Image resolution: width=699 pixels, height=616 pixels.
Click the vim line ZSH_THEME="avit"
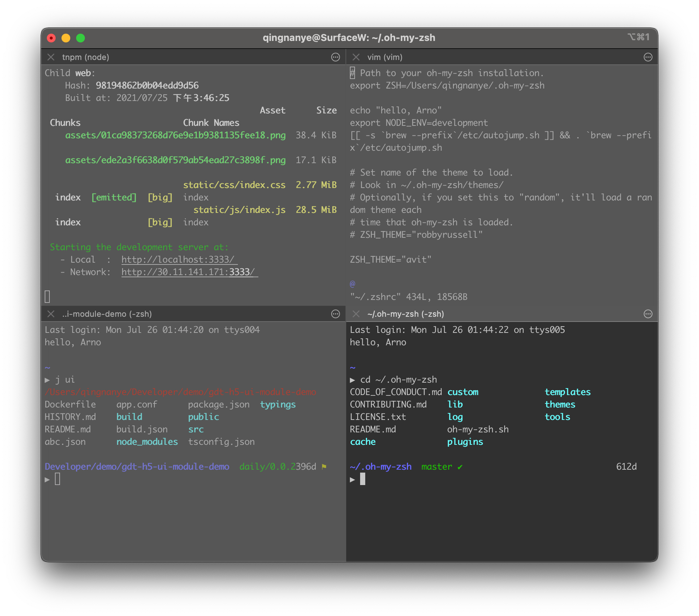(390, 260)
